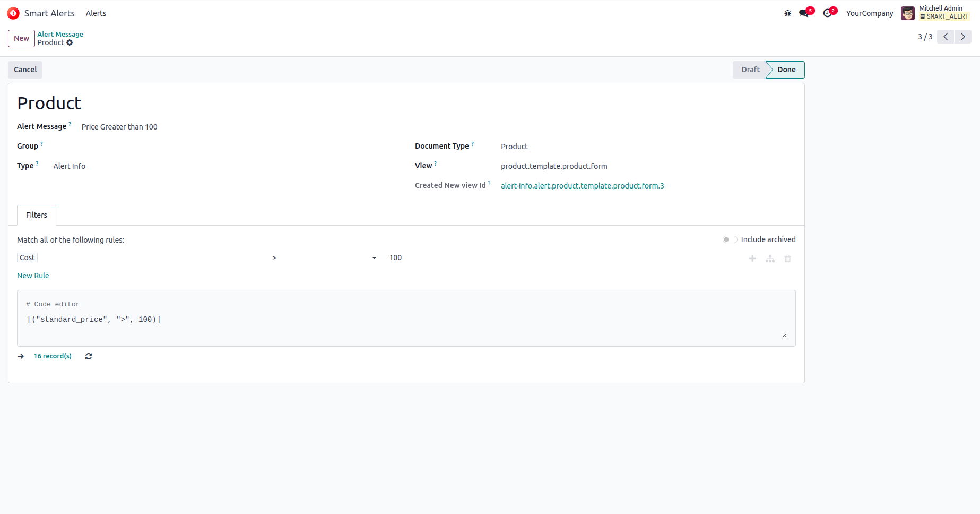Click help tooltip mark beside Group
The image size is (980, 514).
click(x=42, y=144)
